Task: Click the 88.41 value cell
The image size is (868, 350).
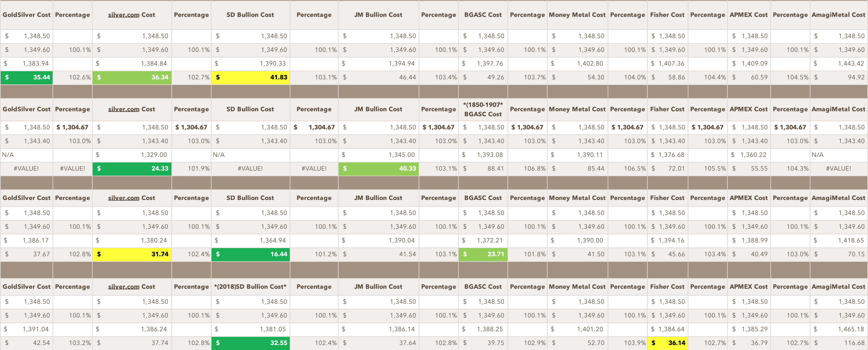Action: coord(483,169)
